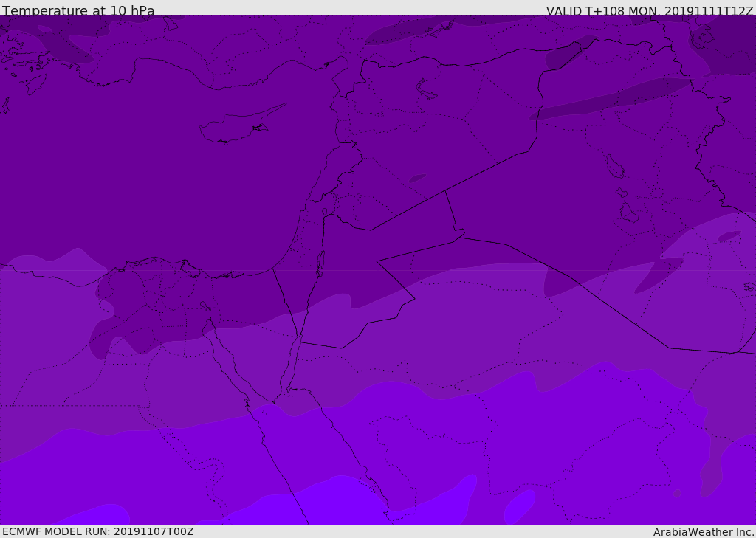Click the island of Cyprus on the map
Image resolution: width=756 pixels, height=538 pixels.
241,125
